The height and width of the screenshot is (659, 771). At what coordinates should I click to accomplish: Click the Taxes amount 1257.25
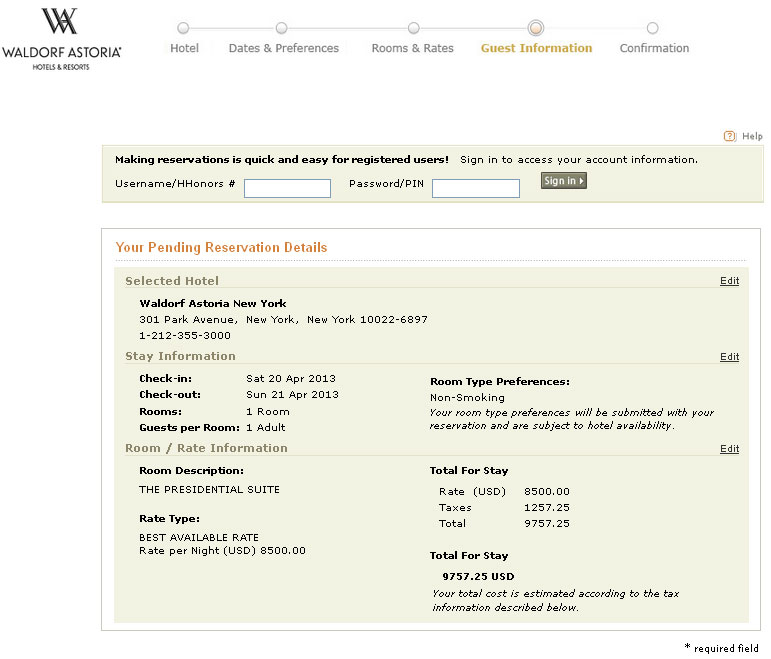tap(547, 508)
